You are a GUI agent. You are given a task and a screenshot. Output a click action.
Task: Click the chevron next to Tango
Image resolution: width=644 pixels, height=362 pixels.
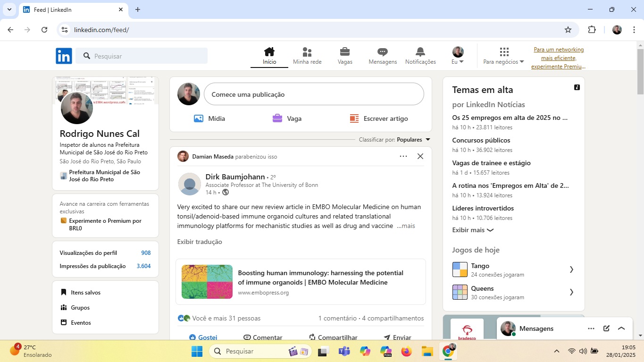click(571, 269)
